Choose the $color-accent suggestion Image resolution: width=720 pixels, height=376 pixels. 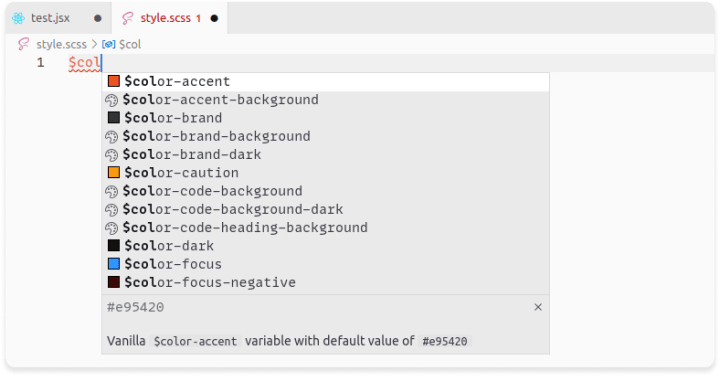pos(325,82)
